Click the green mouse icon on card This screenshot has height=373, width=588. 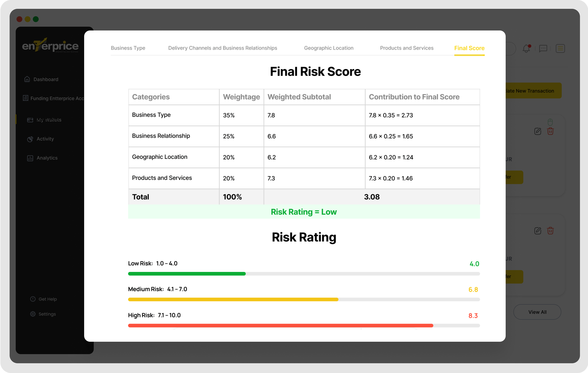coord(550,122)
